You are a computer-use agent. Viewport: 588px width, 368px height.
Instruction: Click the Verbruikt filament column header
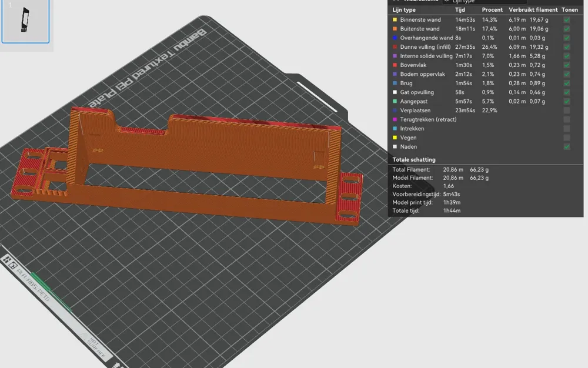533,10
